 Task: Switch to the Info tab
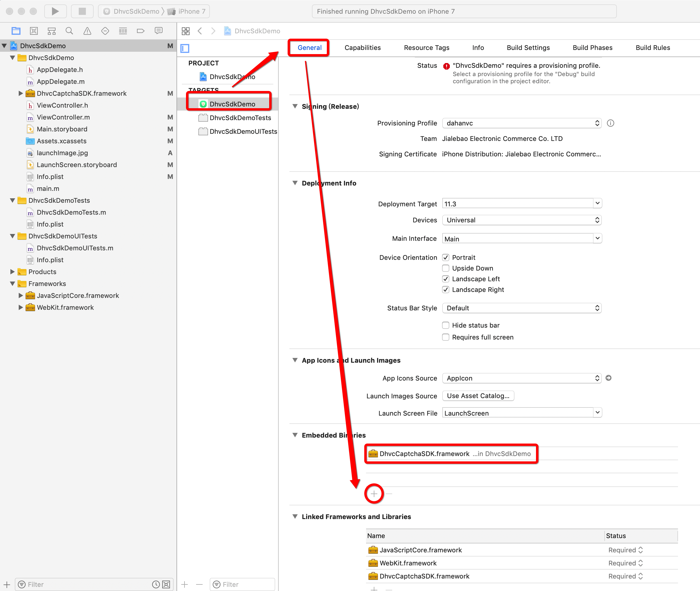pyautogui.click(x=478, y=48)
